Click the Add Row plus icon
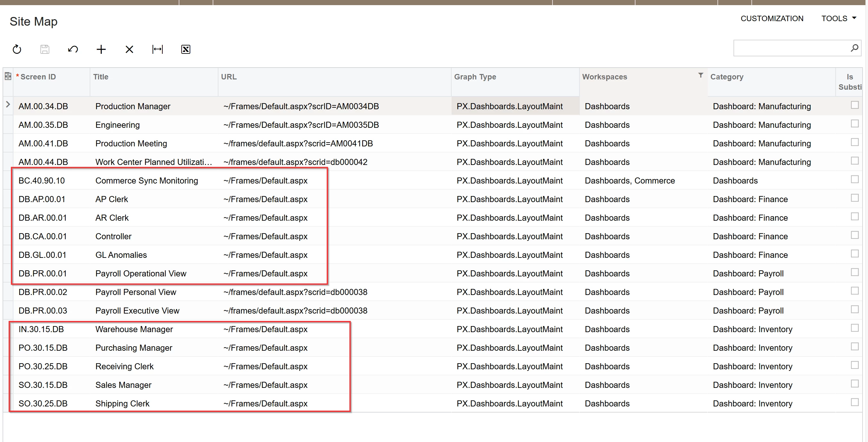Viewport: 868px width, 442px height. pyautogui.click(x=101, y=49)
